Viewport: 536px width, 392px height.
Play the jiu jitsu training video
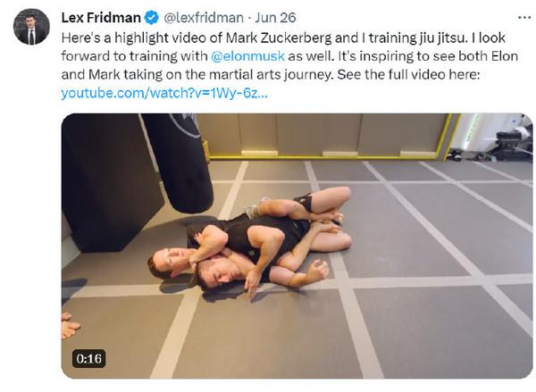[297, 246]
